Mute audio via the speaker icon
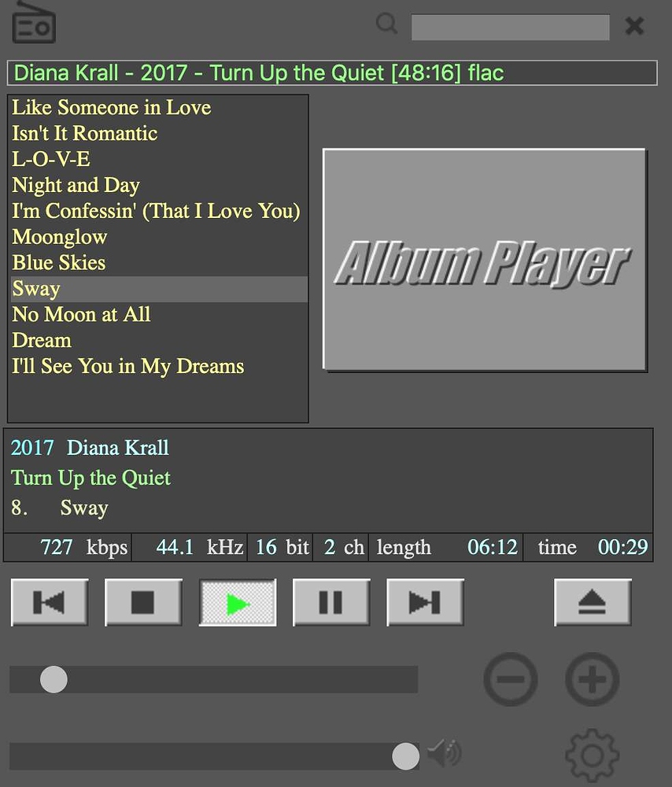This screenshot has height=787, width=672. pyautogui.click(x=445, y=753)
